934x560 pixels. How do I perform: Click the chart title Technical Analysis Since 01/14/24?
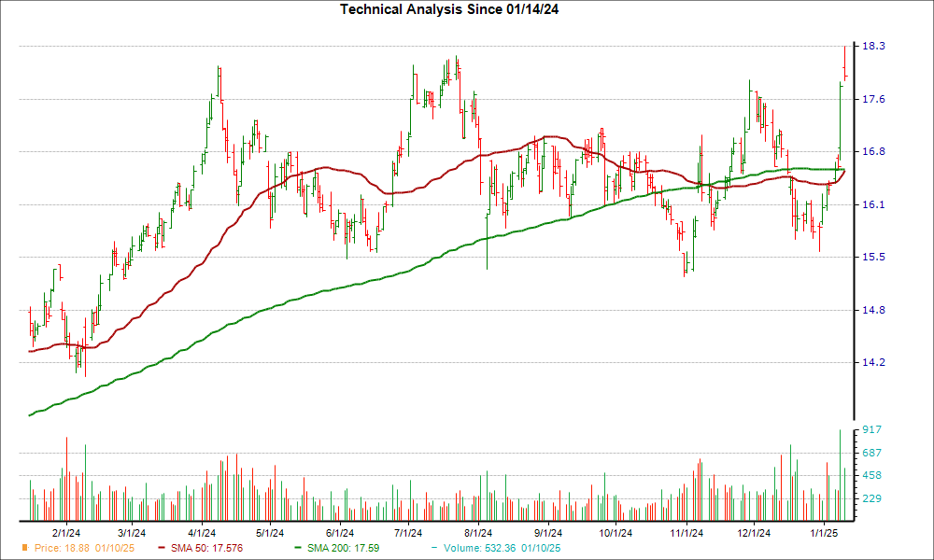tap(449, 9)
